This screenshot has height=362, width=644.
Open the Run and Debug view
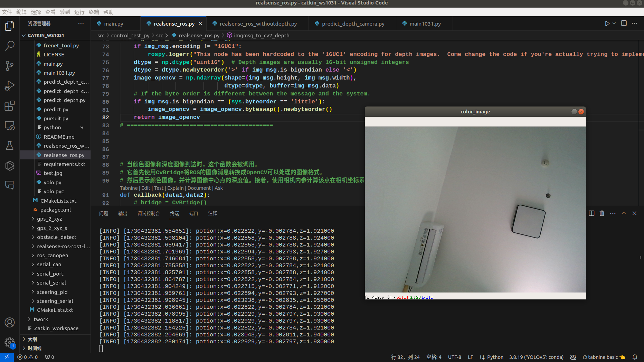(x=9, y=85)
